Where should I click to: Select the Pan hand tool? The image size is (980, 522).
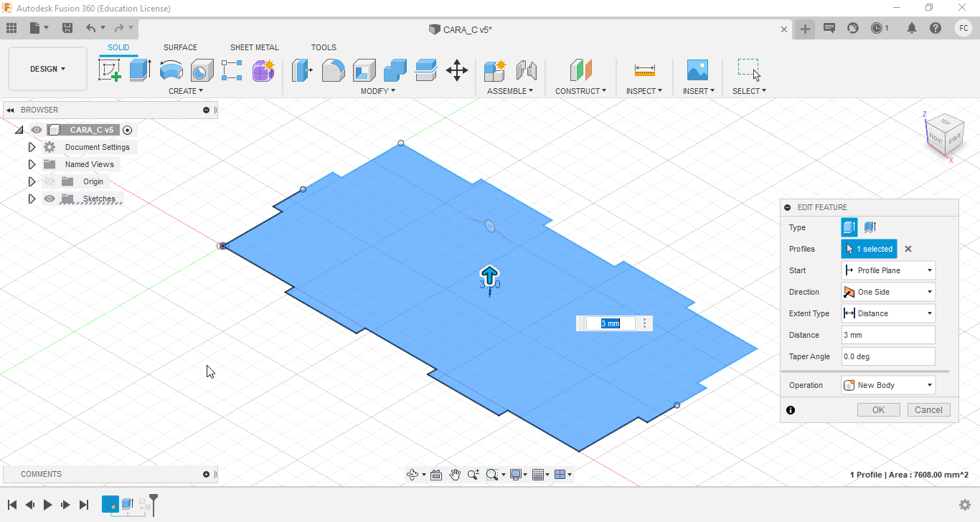click(x=455, y=474)
